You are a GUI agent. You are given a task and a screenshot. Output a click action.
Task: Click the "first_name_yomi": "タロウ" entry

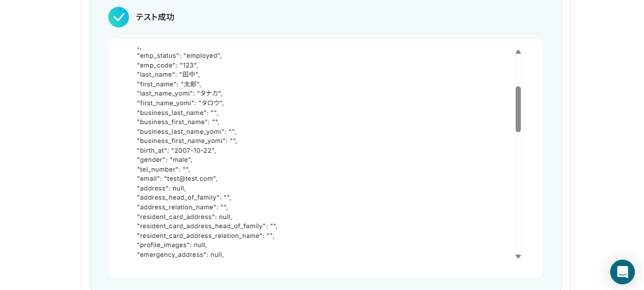pos(180,103)
